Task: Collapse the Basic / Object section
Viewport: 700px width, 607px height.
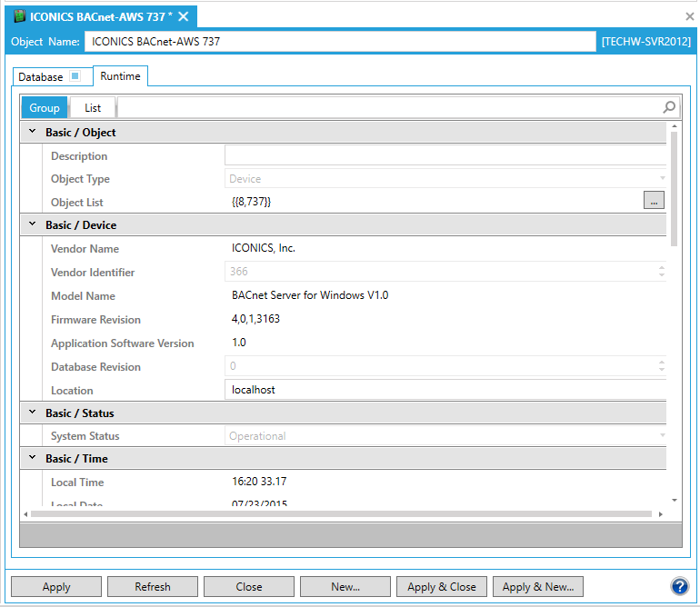Action: [x=33, y=132]
